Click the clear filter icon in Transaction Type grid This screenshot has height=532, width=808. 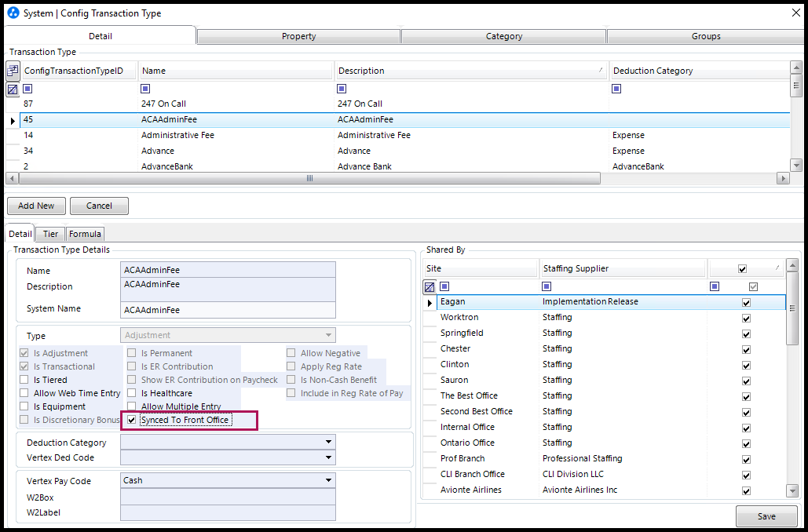(x=13, y=89)
